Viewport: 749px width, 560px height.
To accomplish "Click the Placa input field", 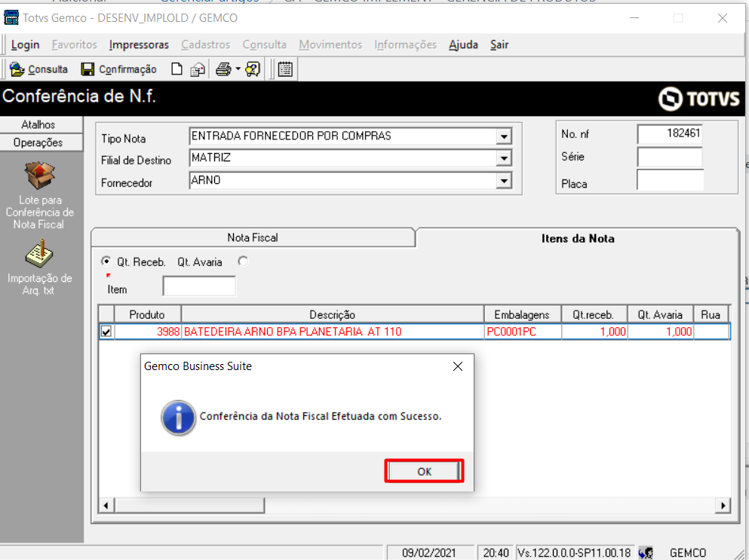I will click(670, 180).
